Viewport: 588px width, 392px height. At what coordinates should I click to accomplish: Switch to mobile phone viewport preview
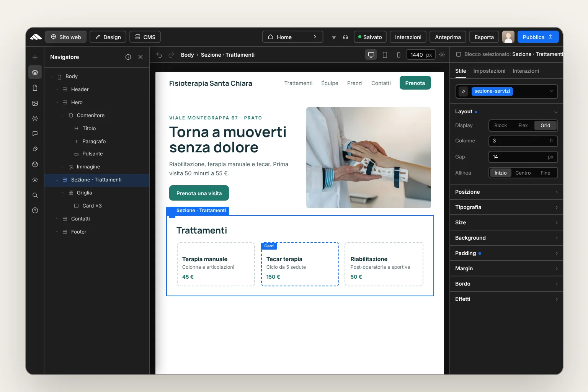click(x=399, y=55)
